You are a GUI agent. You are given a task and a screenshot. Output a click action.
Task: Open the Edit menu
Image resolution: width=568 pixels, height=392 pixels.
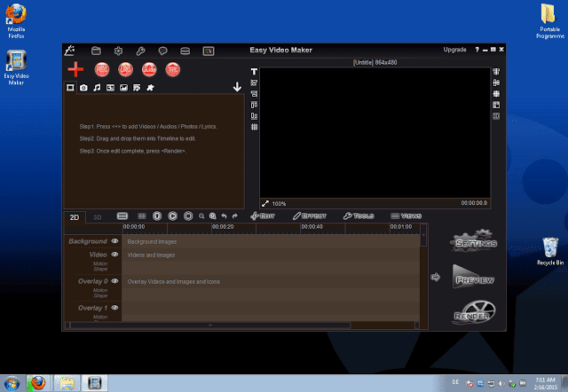pos(263,216)
